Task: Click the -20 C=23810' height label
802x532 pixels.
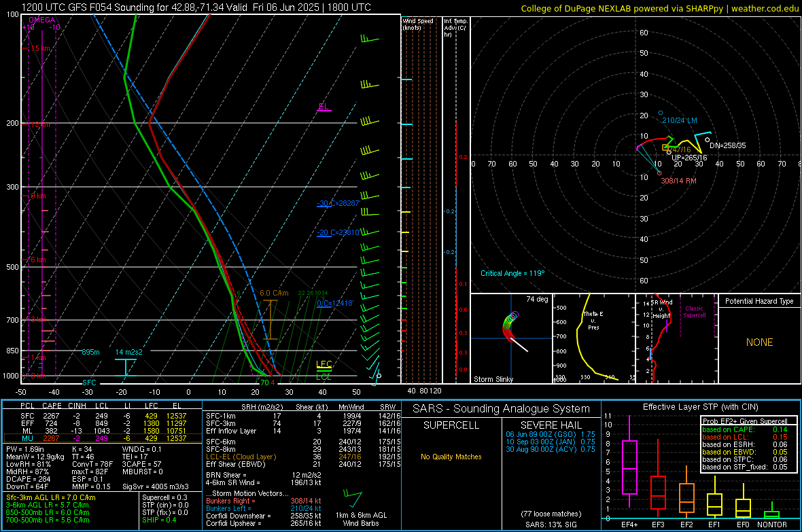Action: click(x=338, y=232)
